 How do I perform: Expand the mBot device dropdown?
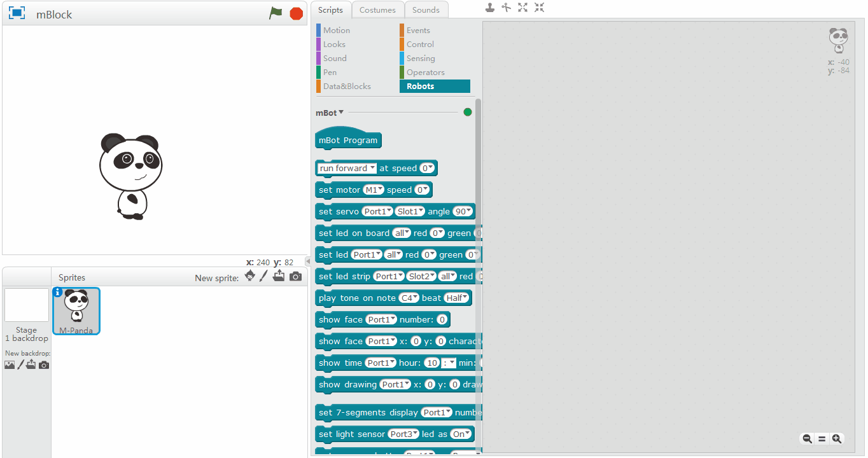pos(330,113)
